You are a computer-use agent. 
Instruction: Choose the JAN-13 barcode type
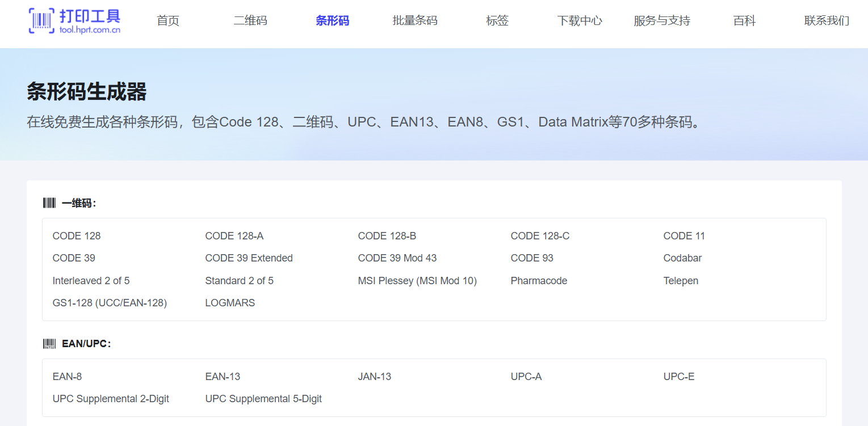click(375, 377)
